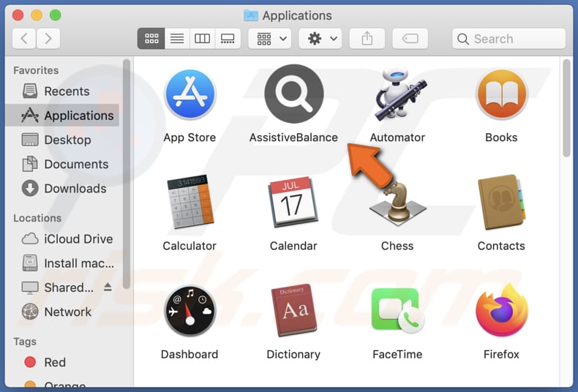
Task: Click the main file area scrollbar
Action: pos(566,108)
